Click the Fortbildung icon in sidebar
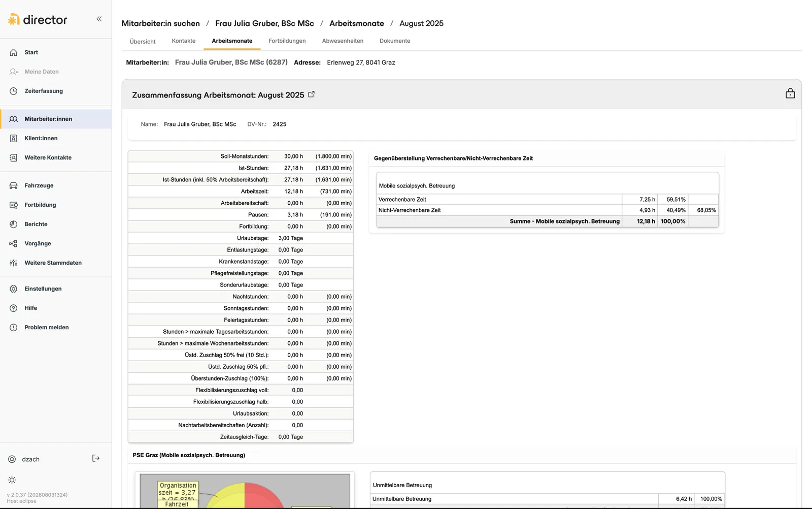This screenshot has height=509, width=812. pos(14,205)
